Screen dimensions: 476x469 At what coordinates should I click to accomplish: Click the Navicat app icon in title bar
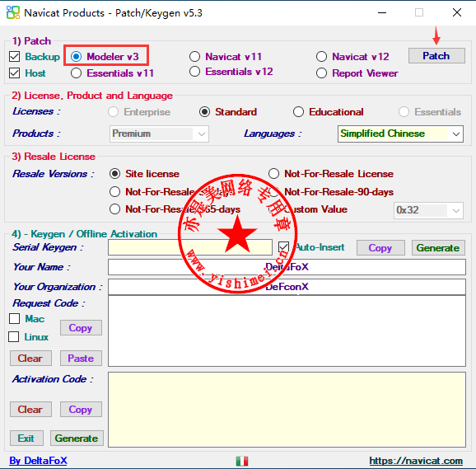point(13,12)
